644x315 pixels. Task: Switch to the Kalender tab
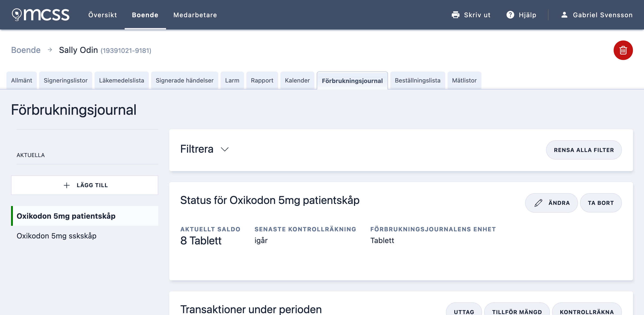point(297,80)
